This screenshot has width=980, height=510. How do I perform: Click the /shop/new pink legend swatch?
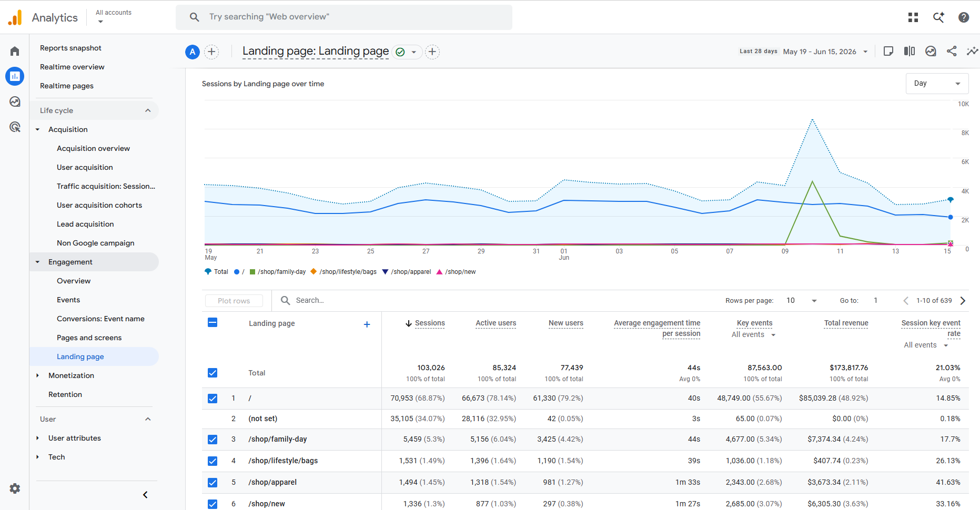[439, 272]
